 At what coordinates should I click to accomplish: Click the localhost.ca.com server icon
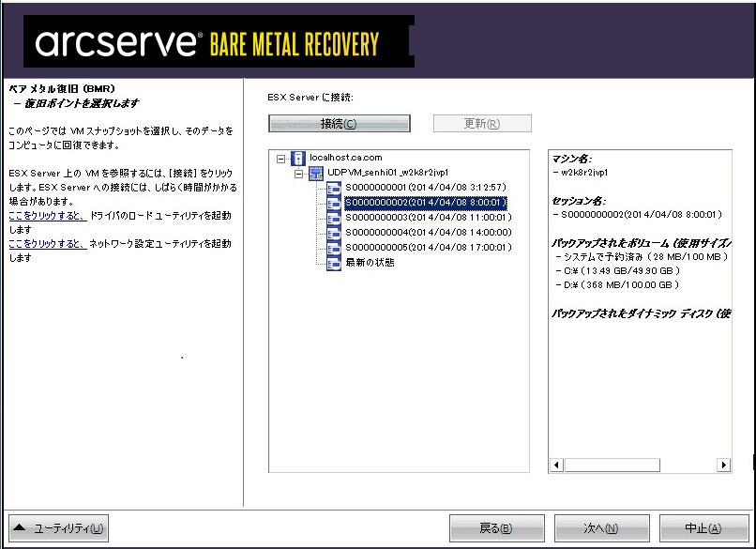[298, 158]
